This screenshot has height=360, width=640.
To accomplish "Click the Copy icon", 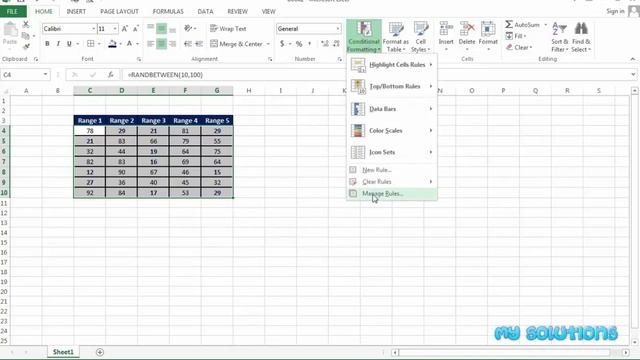I will tap(26, 36).
